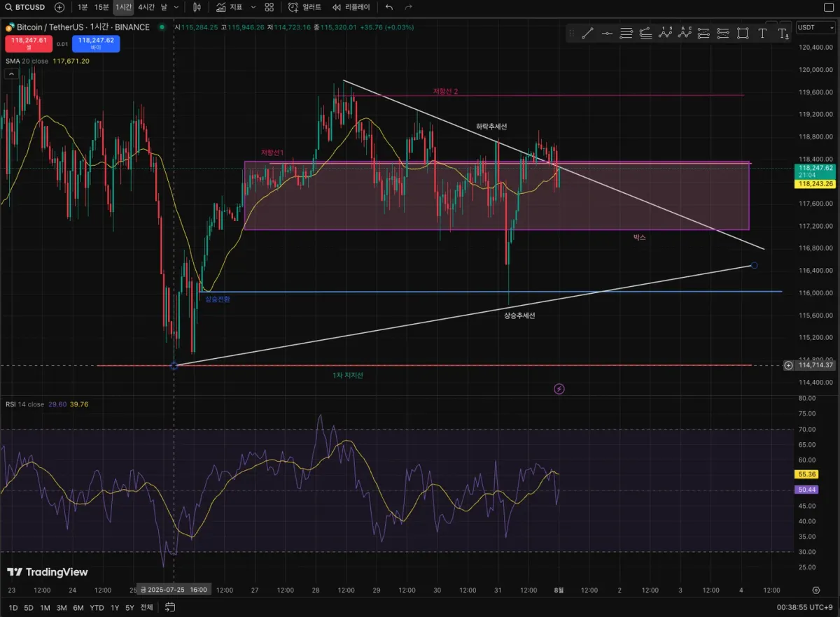
Task: Select the trend line drawing tool
Action: point(588,33)
